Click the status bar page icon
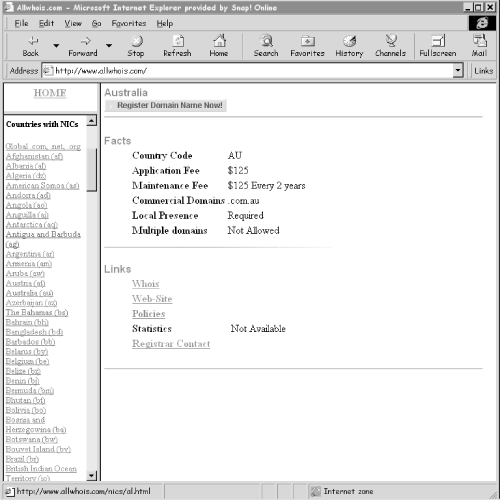The image size is (500, 500). [x=10, y=491]
